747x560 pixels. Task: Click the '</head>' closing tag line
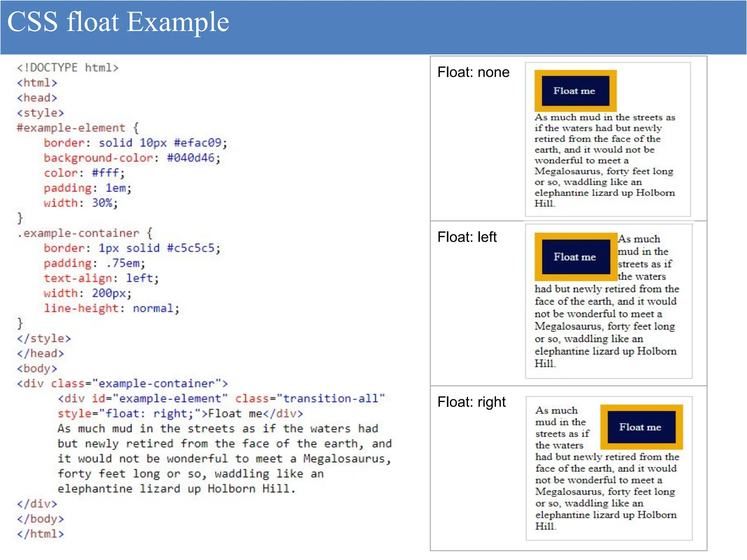click(40, 354)
